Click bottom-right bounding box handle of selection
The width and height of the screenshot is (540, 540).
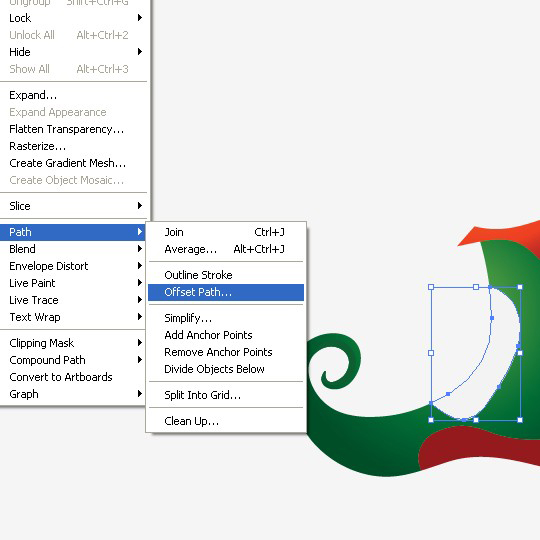point(520,420)
